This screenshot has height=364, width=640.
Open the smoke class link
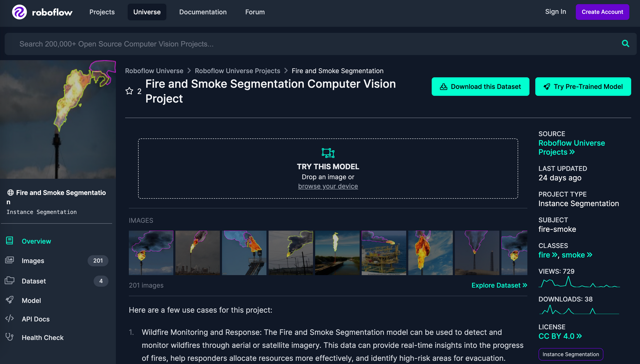click(x=577, y=255)
